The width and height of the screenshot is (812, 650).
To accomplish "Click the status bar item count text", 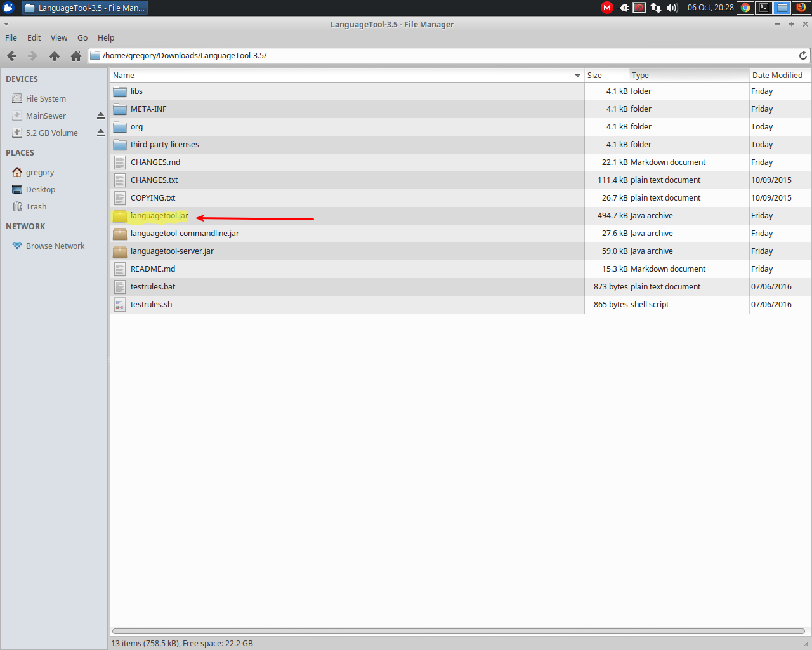I will tap(182, 643).
